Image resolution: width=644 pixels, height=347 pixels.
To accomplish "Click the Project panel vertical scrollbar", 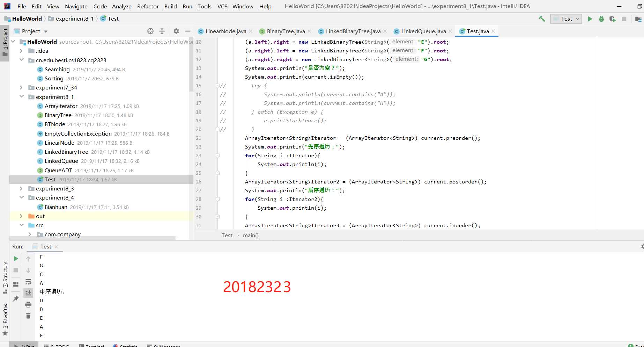I will pos(191,65).
